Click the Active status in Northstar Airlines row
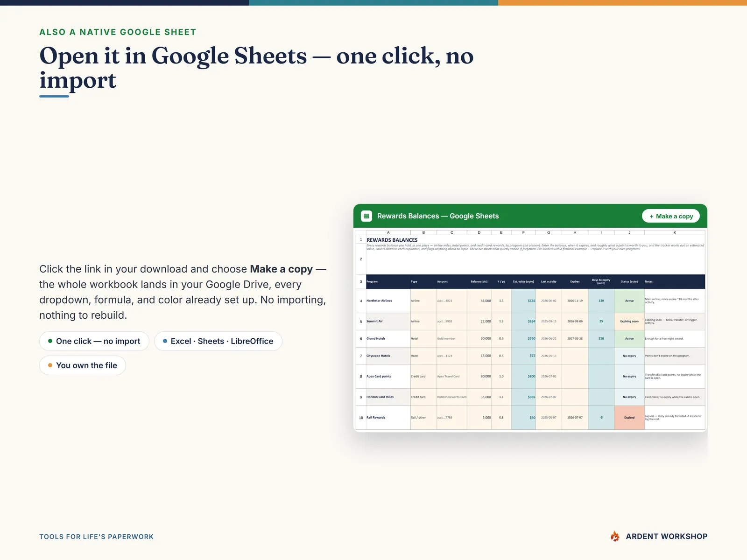 click(x=629, y=301)
